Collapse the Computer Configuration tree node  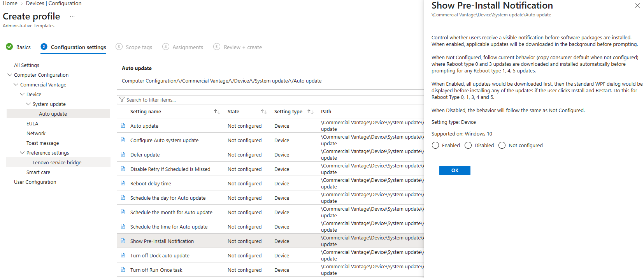pos(10,75)
